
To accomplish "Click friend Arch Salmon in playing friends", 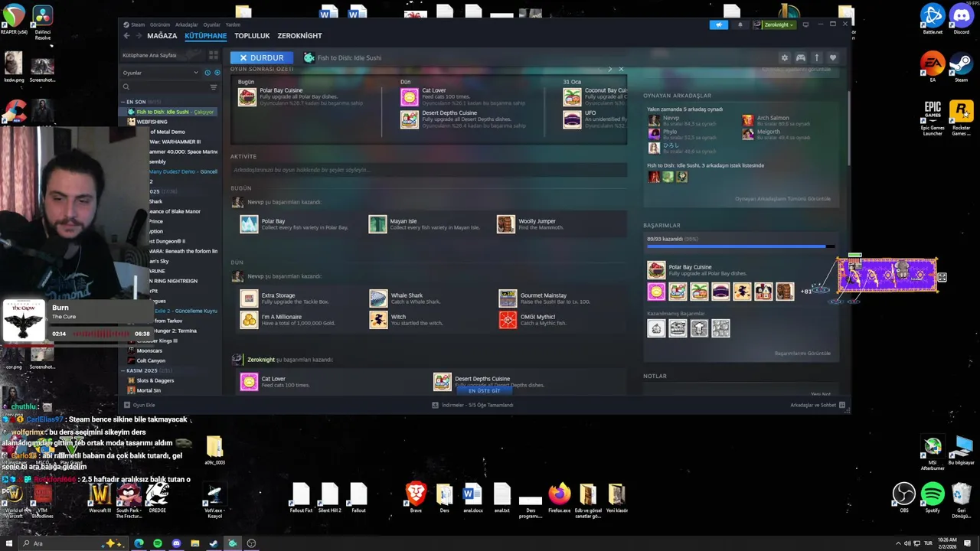I will point(773,118).
